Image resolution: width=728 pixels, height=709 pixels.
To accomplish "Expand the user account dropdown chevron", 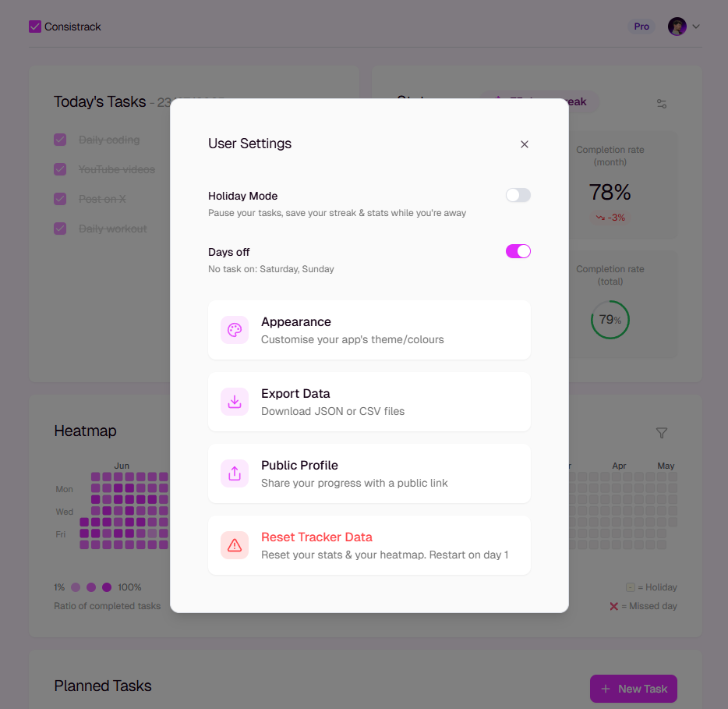I will coord(696,27).
